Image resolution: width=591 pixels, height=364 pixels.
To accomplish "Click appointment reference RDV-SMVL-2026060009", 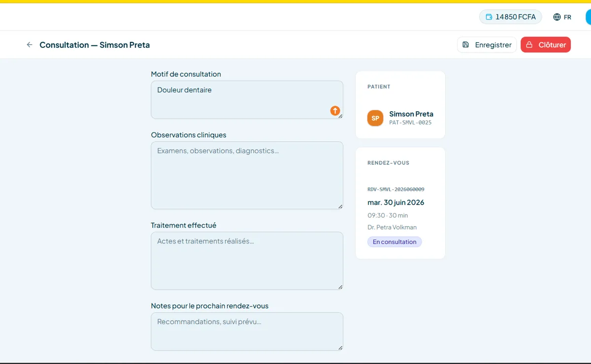I will click(396, 189).
